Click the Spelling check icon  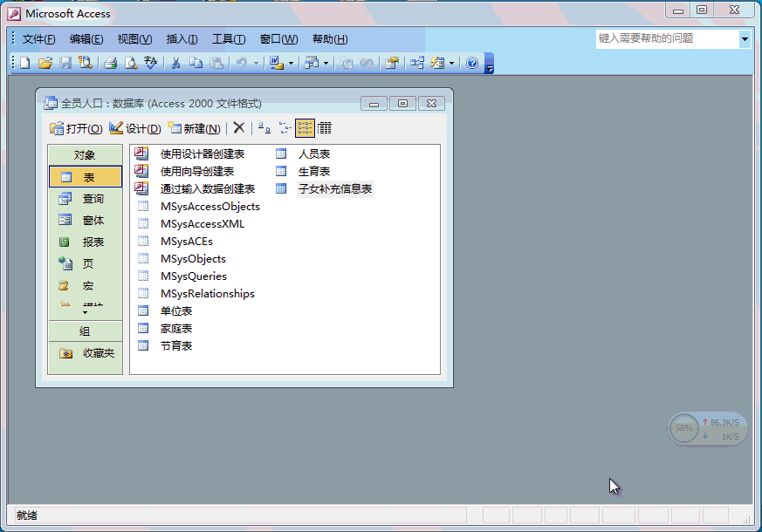pyautogui.click(x=150, y=63)
